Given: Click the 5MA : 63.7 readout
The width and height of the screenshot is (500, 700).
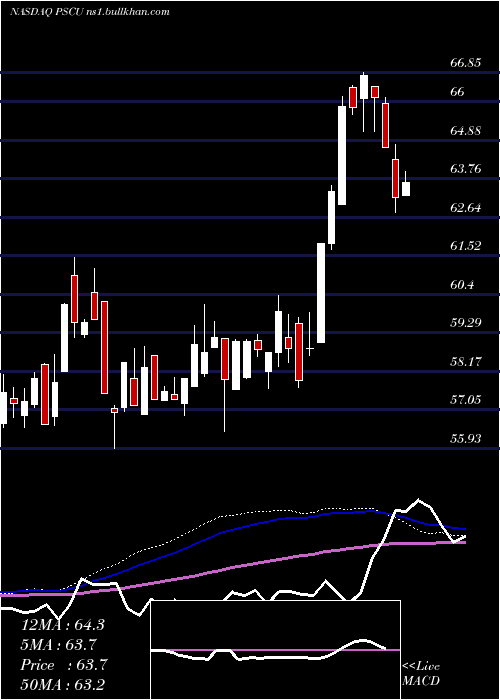Looking at the screenshot, I should 58,645.
